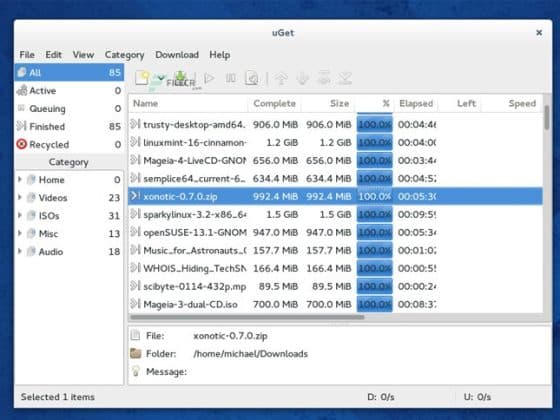Open the dropdown arrow beside New Download
Image resolution: width=560 pixels, height=420 pixels.
(x=160, y=78)
